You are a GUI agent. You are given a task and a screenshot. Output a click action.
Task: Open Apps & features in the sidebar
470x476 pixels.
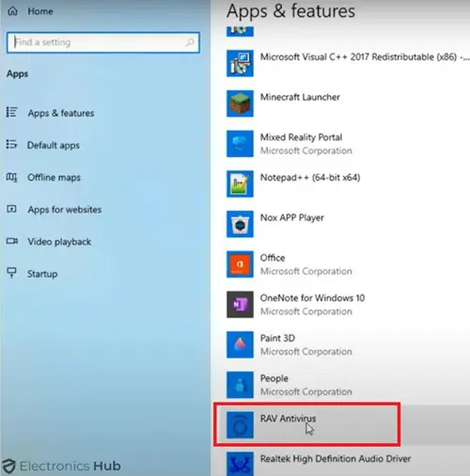pyautogui.click(x=61, y=113)
